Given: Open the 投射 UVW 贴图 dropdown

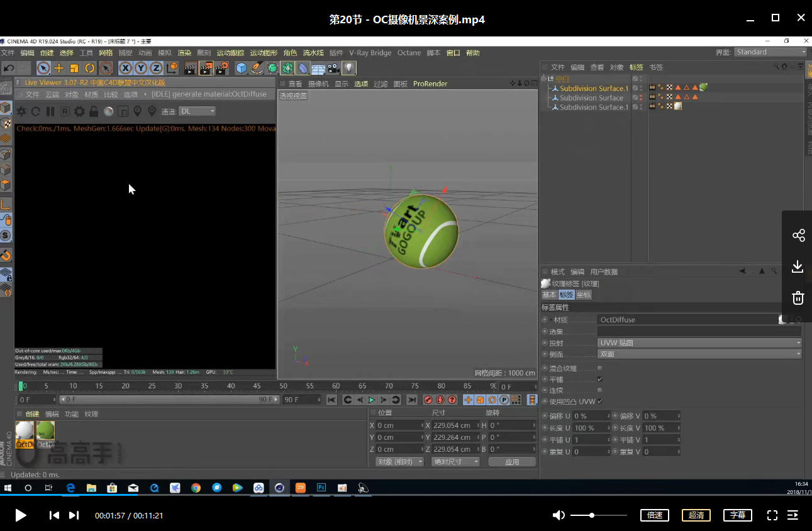Looking at the screenshot, I should coord(699,343).
